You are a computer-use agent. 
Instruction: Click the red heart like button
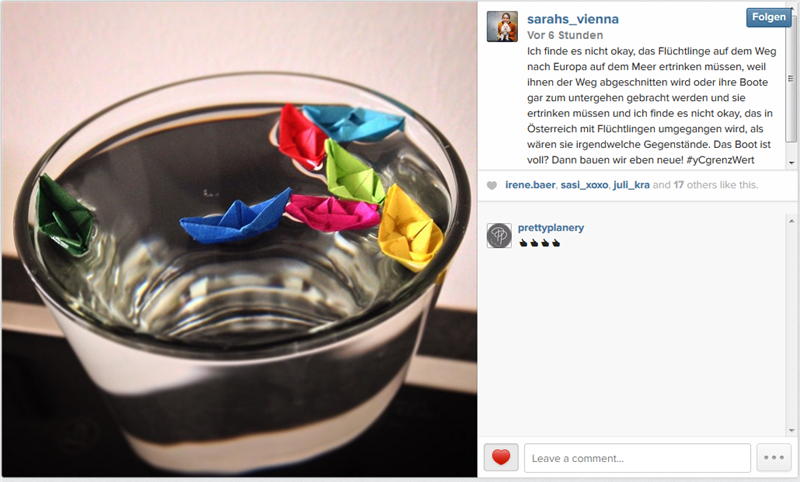[x=501, y=457]
